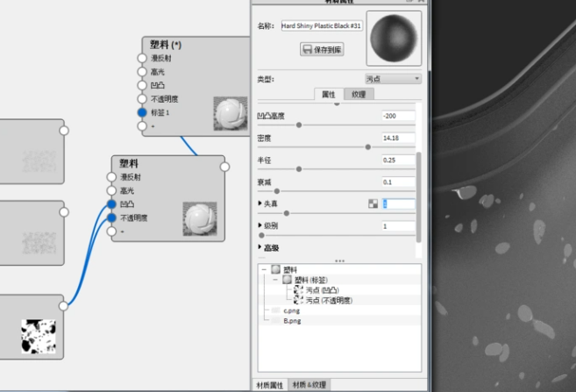Click the 密度 slider handle
Image resolution: width=576 pixels, height=392 pixels.
pos(367,147)
